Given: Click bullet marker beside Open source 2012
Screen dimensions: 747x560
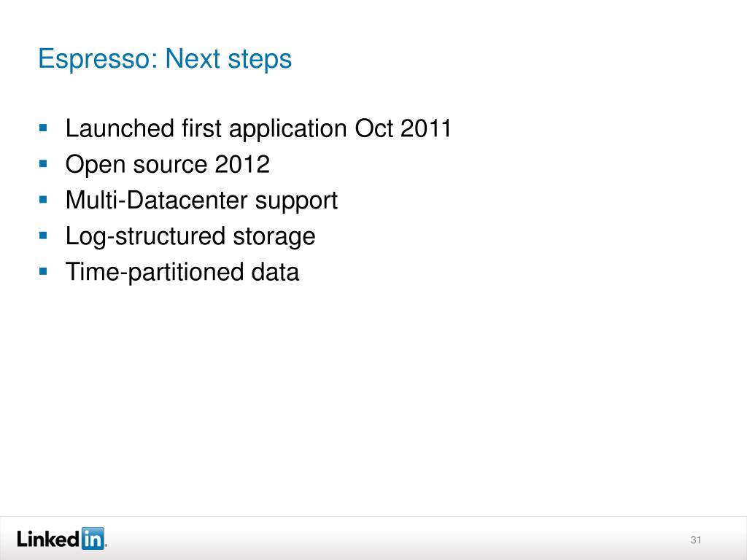Looking at the screenshot, I should pyautogui.click(x=43, y=164).
